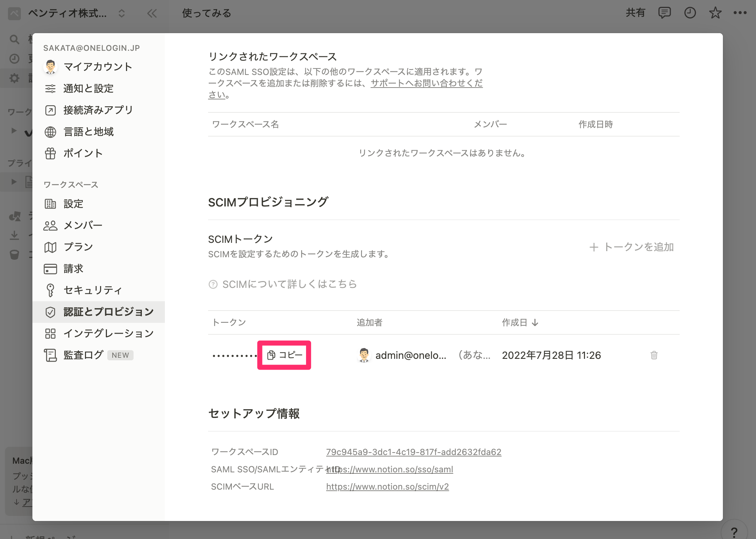
Task: Click the import download icon in background sidebar
Action: click(14, 235)
